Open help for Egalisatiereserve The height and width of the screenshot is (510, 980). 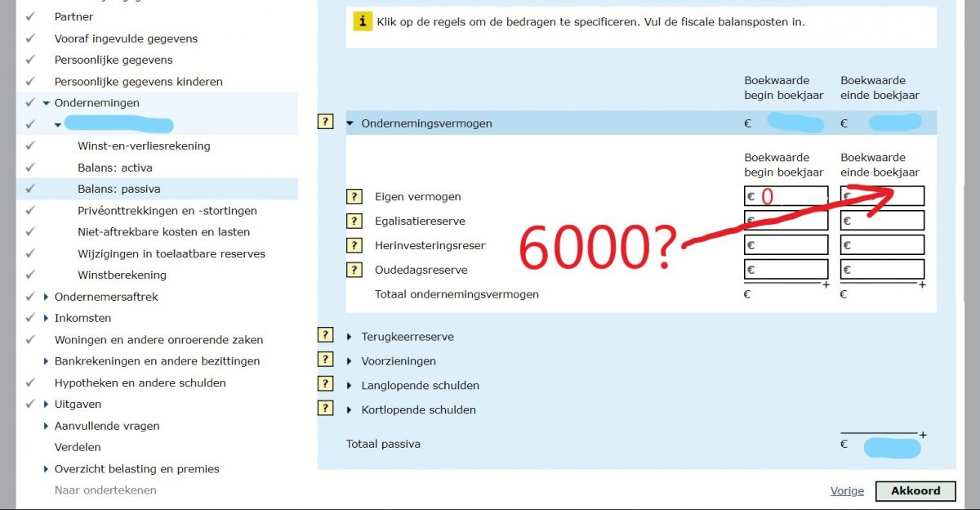[x=354, y=221]
